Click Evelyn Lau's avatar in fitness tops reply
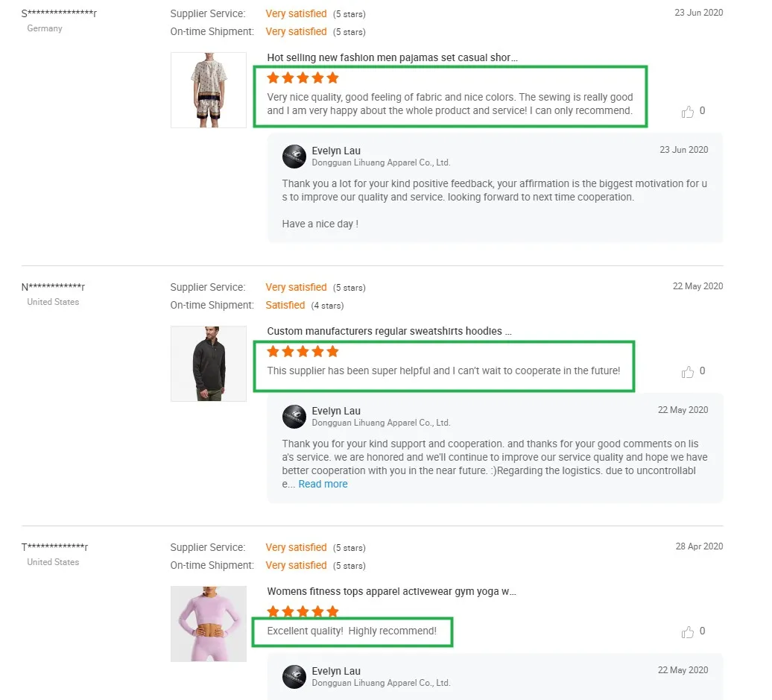772x700 pixels. (x=294, y=677)
